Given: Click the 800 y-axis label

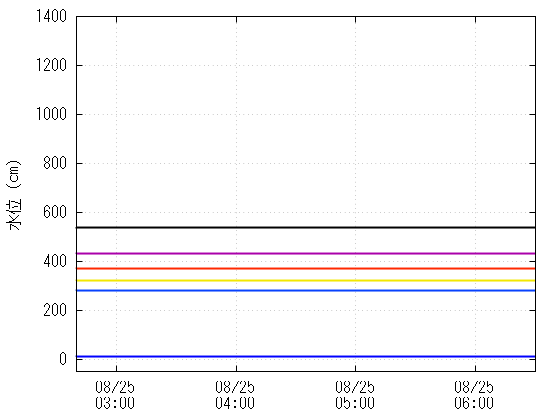Looking at the screenshot, I should coord(55,163).
